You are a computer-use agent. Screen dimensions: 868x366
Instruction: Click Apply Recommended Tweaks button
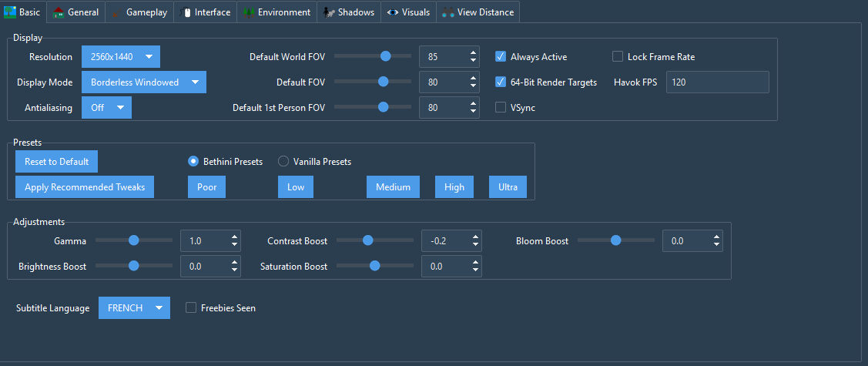pyautogui.click(x=85, y=187)
